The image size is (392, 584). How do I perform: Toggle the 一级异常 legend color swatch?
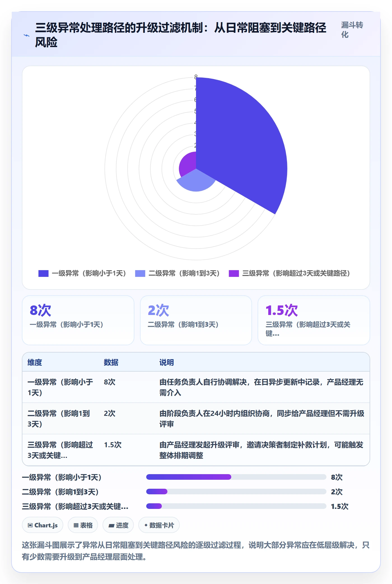click(x=43, y=273)
